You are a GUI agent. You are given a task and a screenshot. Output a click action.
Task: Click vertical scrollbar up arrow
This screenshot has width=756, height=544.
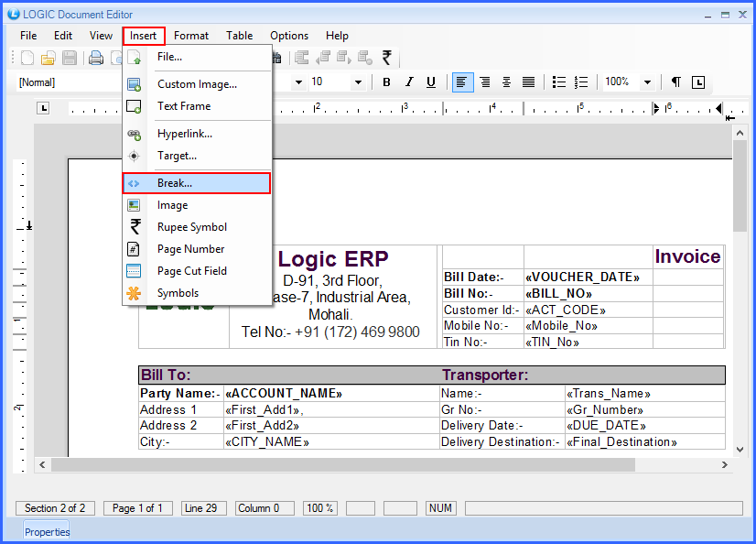(x=740, y=132)
